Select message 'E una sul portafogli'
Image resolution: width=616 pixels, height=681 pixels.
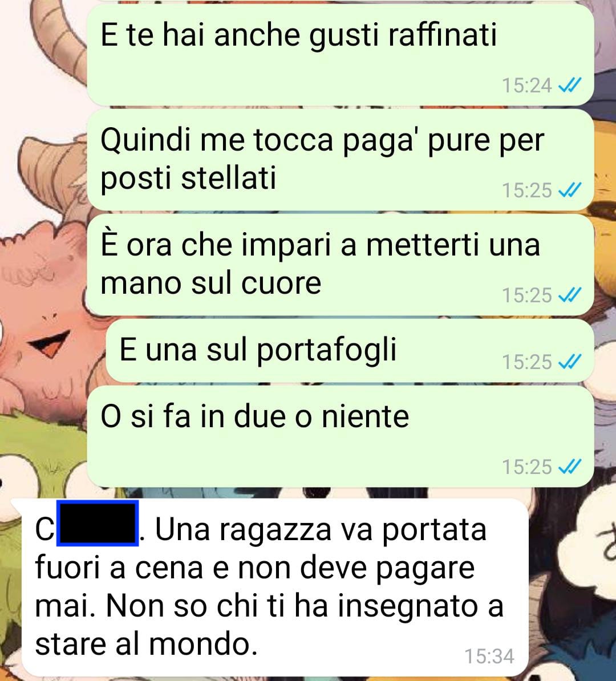(x=350, y=351)
